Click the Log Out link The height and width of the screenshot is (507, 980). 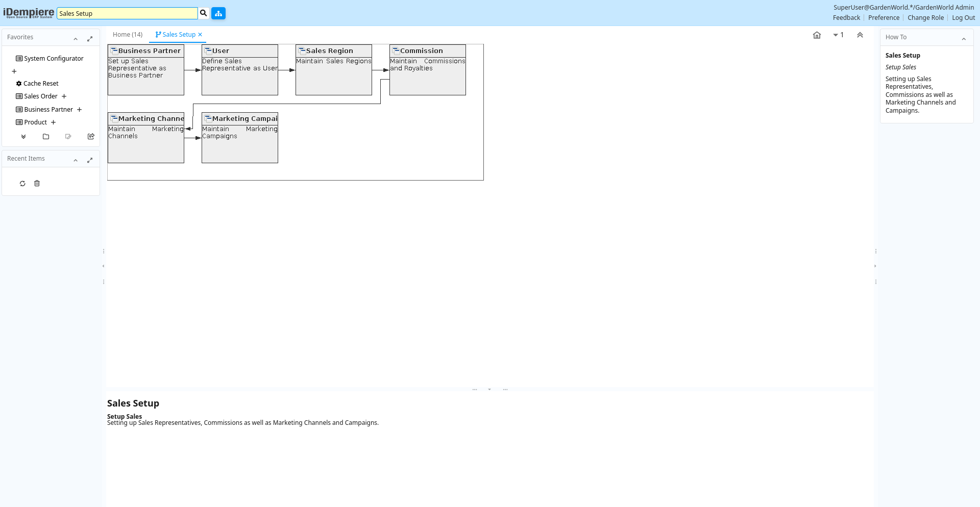pyautogui.click(x=963, y=18)
